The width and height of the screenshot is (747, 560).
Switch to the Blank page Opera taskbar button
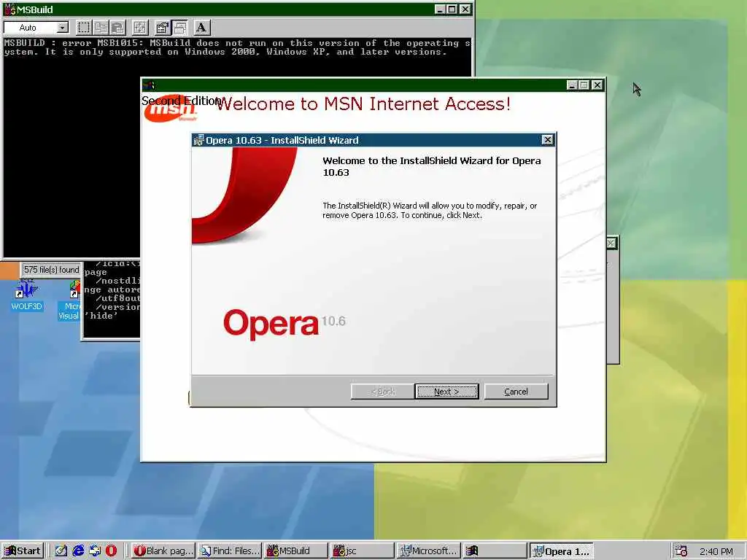[163, 551]
